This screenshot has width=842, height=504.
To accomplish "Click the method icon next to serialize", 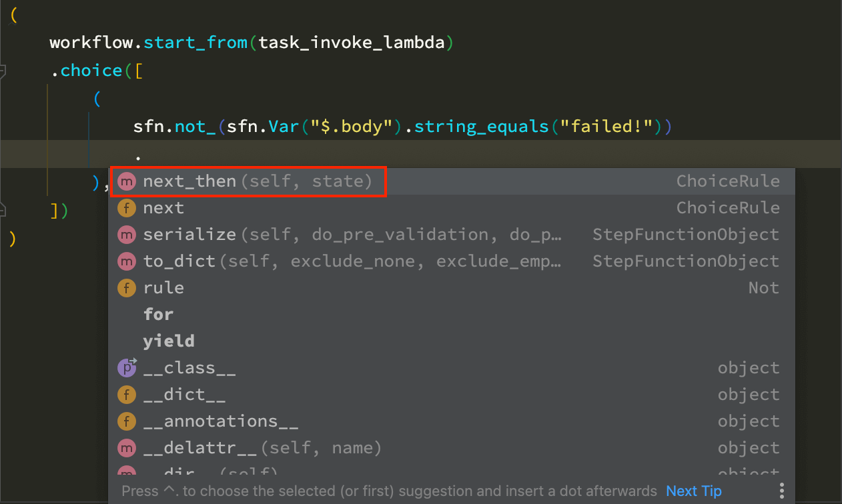I will tap(126, 235).
